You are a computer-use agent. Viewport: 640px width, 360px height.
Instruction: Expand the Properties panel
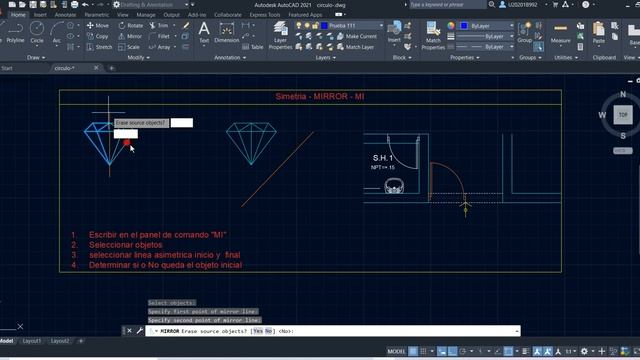(x=464, y=58)
